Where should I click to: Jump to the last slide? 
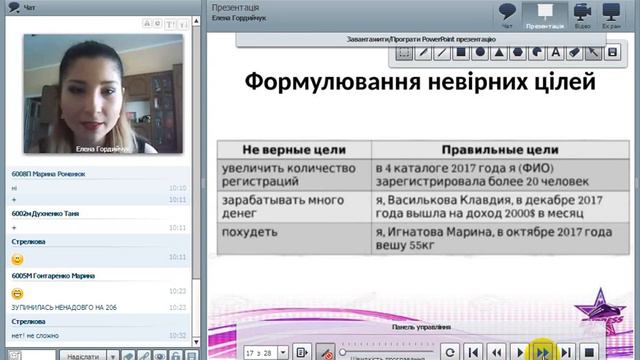[566, 352]
